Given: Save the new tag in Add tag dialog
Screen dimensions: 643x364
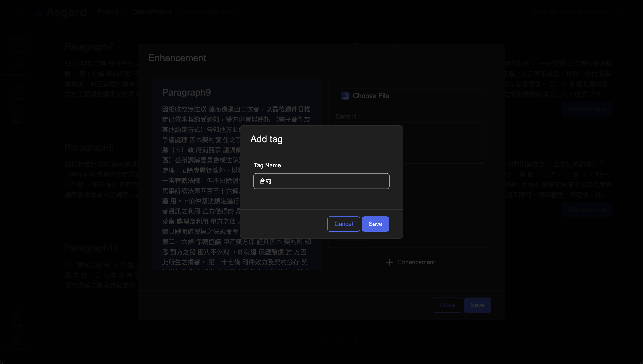Looking at the screenshot, I should pyautogui.click(x=375, y=224).
